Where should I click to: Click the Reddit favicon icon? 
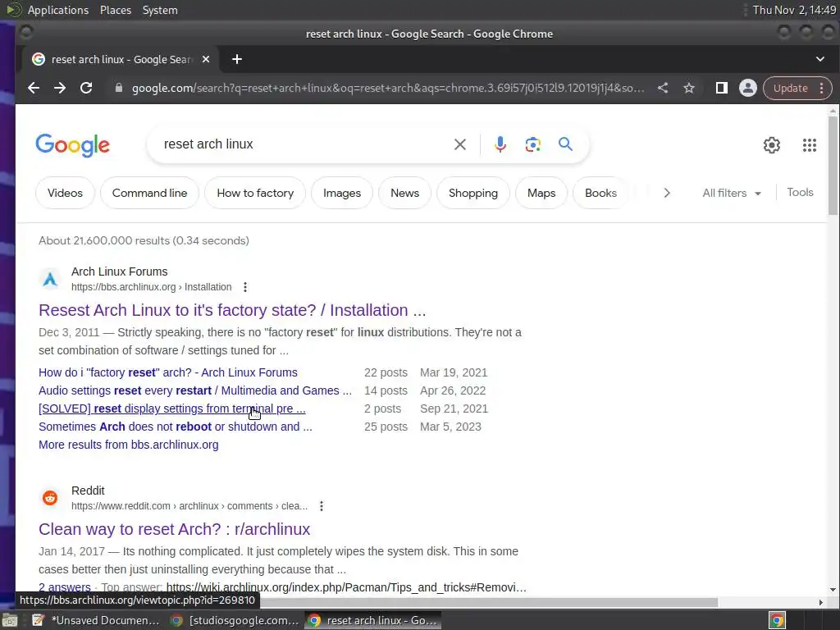(x=50, y=498)
